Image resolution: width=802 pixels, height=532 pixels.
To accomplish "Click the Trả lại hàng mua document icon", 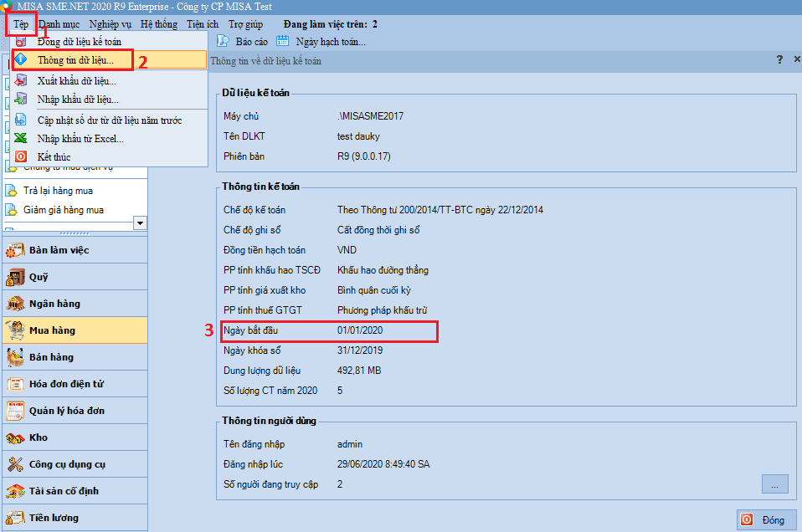I will (x=11, y=191).
